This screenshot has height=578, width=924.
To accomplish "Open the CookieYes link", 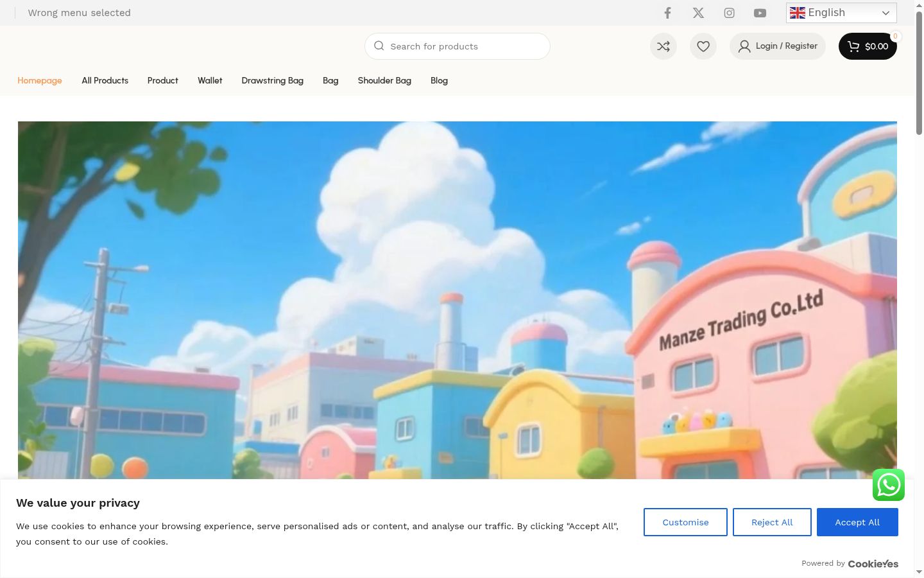I will coord(873,564).
